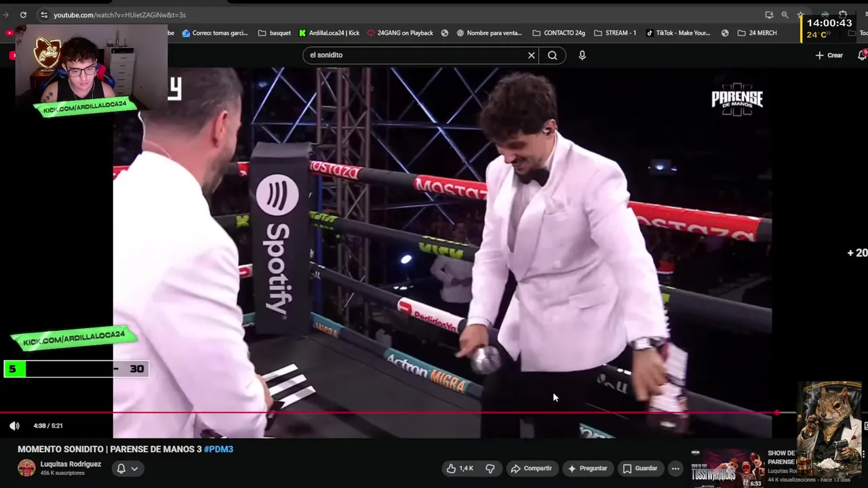The width and height of the screenshot is (868, 488).
Task: Click the #PDM3 hashtag in the title
Action: (218, 449)
